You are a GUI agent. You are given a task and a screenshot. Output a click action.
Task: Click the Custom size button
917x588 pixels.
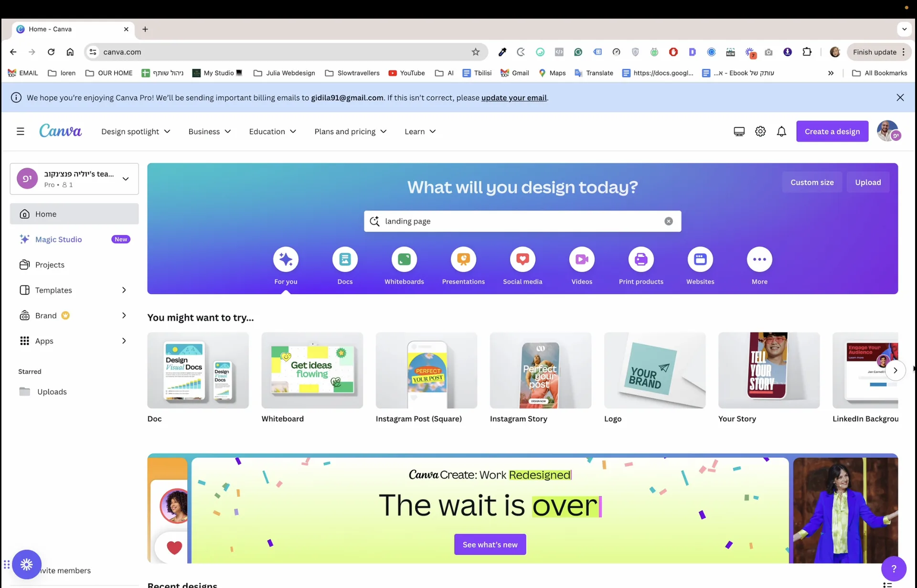click(x=812, y=182)
